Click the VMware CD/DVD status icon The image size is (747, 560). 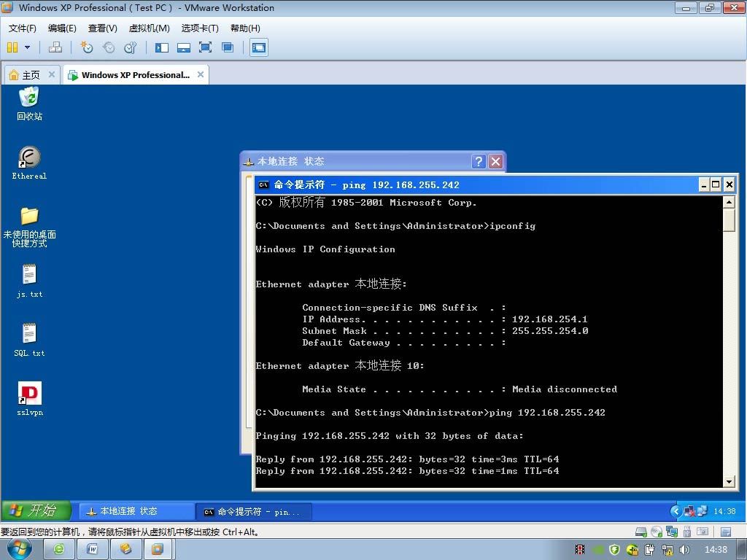[657, 532]
